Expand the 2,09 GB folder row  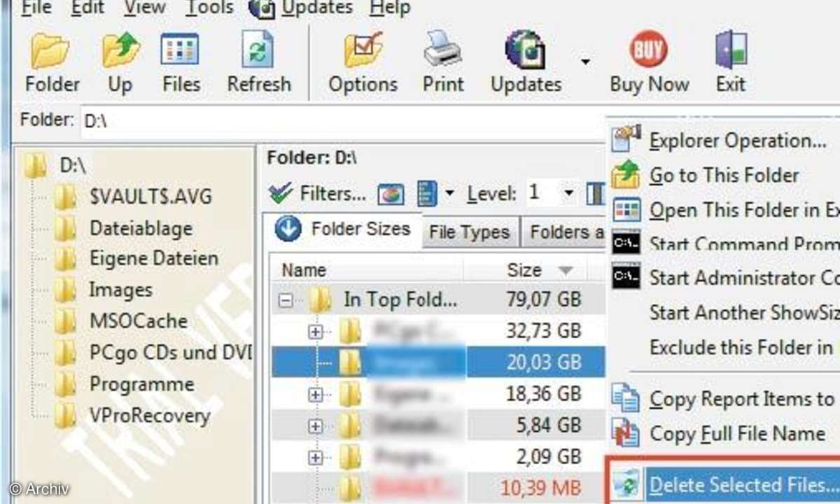coord(315,457)
